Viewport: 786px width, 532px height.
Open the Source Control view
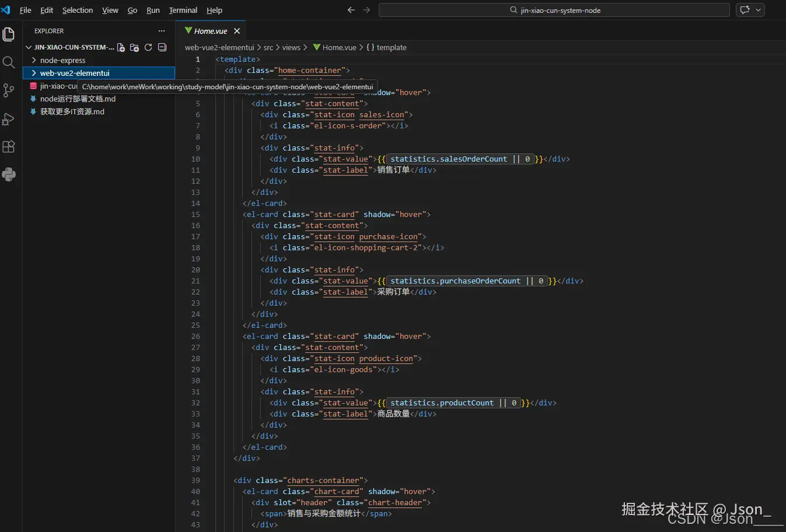9,90
